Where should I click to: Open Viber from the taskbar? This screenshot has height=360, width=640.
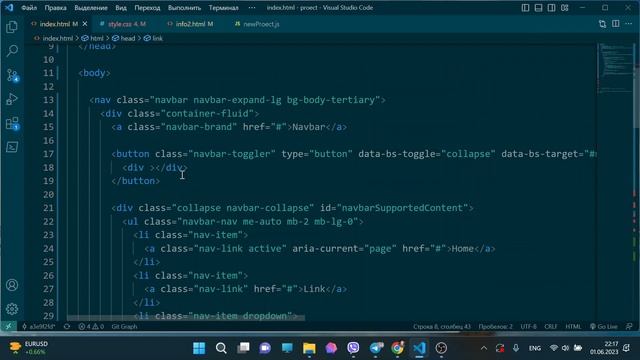click(353, 348)
